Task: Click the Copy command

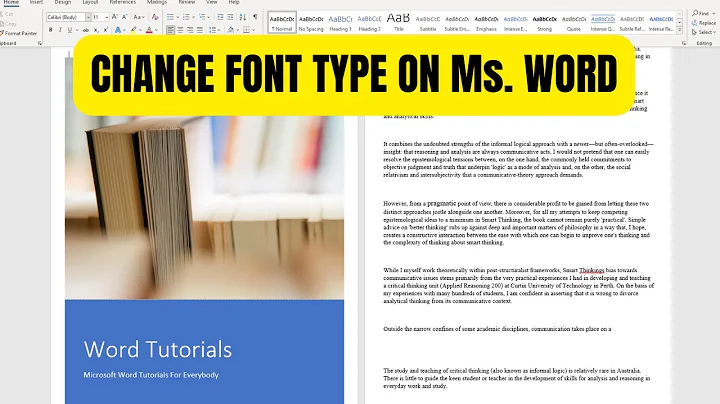Action: coord(9,24)
